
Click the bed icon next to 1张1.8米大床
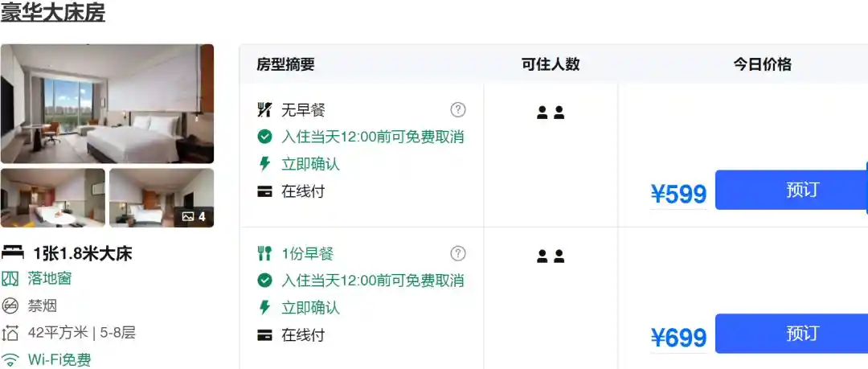12,253
